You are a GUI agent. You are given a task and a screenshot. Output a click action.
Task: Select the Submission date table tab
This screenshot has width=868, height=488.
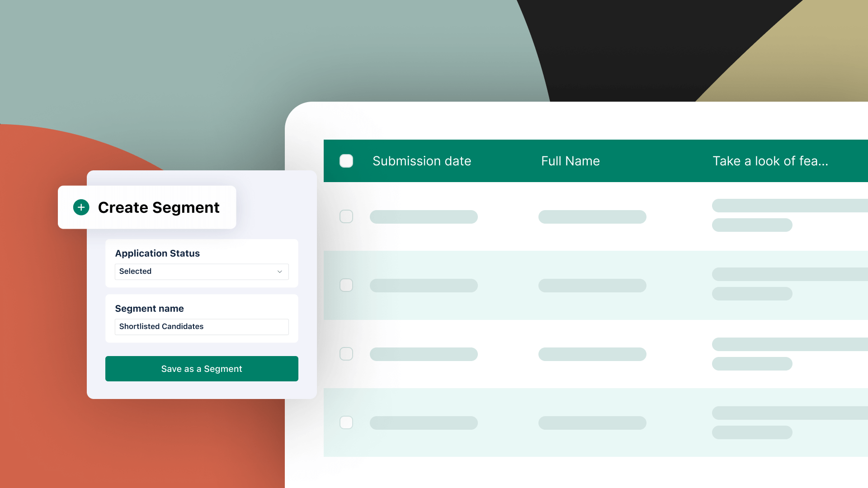point(421,161)
